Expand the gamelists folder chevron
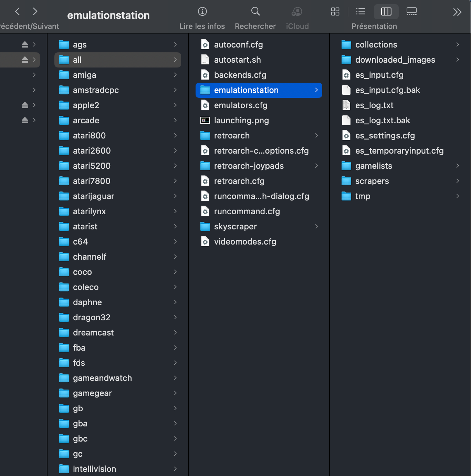This screenshot has width=471, height=476. point(458,166)
